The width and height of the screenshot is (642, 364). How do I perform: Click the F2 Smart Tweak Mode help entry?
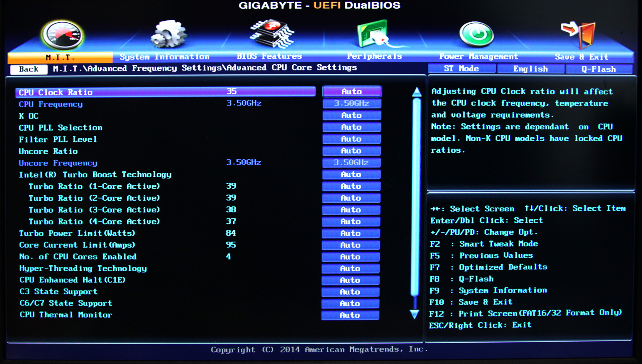484,244
